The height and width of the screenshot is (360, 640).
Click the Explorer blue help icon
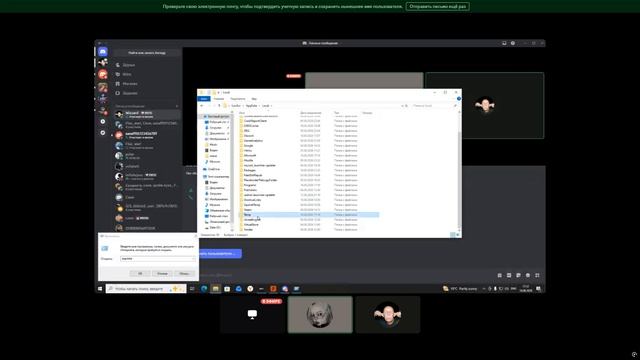coord(459,99)
